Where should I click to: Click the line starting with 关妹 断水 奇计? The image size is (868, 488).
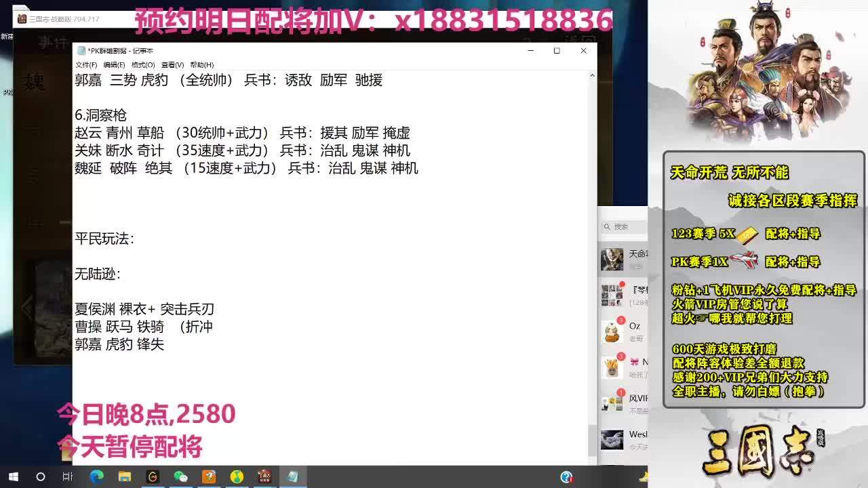click(242, 150)
